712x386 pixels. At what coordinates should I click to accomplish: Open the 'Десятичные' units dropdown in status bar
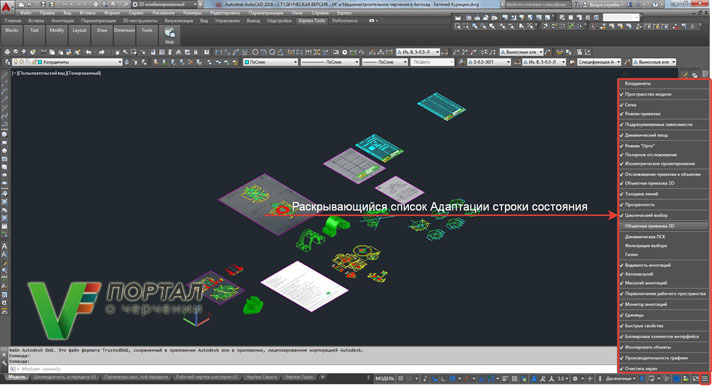[x=620, y=378]
